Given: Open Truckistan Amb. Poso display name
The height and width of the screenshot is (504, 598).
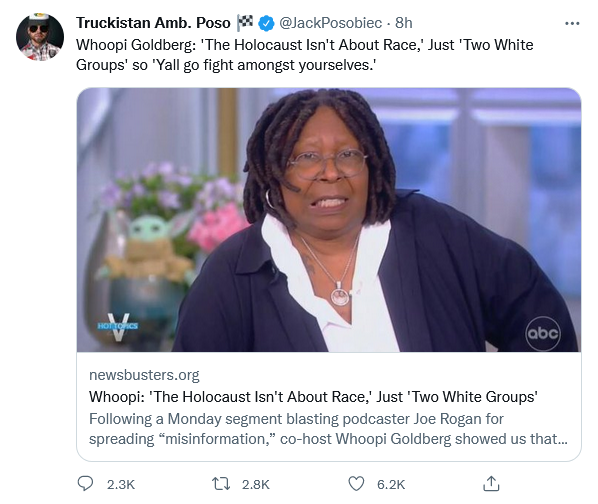Looking at the screenshot, I should 153,23.
